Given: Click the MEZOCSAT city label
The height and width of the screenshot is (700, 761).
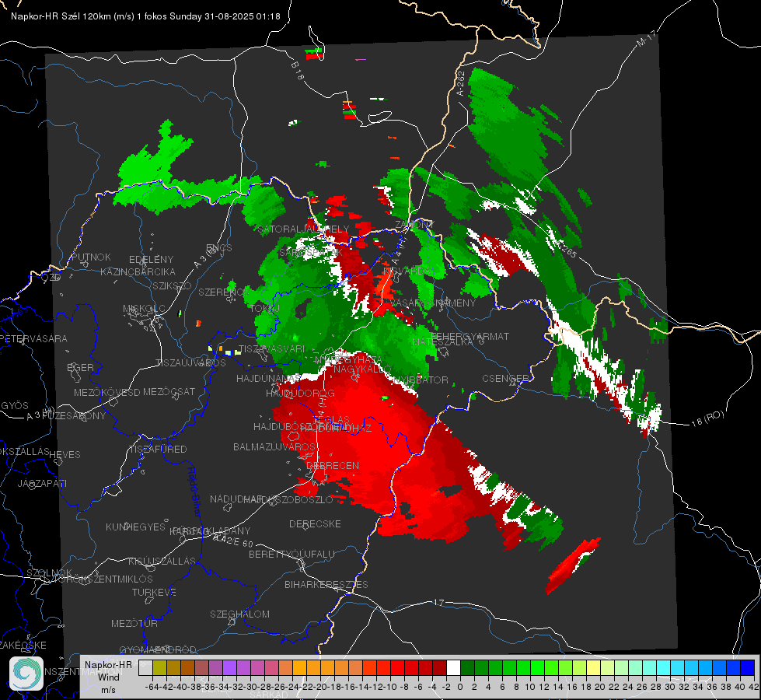Looking at the screenshot, I should tap(169, 391).
